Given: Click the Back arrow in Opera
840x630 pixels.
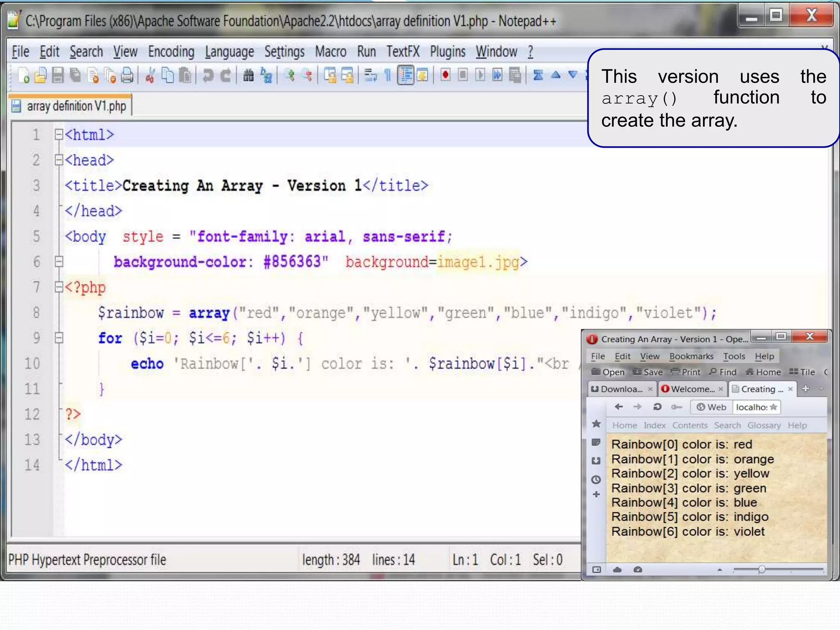Looking at the screenshot, I should [619, 406].
